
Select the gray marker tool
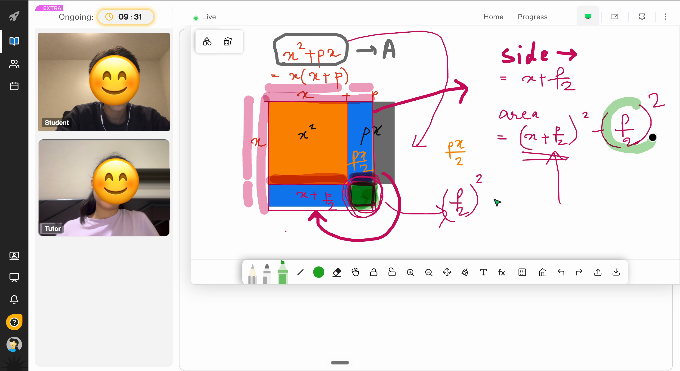coord(267,273)
